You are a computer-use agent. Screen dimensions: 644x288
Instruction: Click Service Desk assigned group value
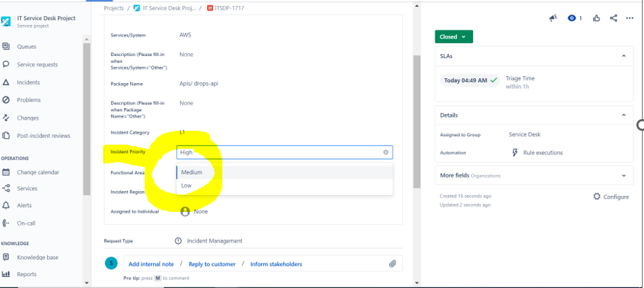524,134
